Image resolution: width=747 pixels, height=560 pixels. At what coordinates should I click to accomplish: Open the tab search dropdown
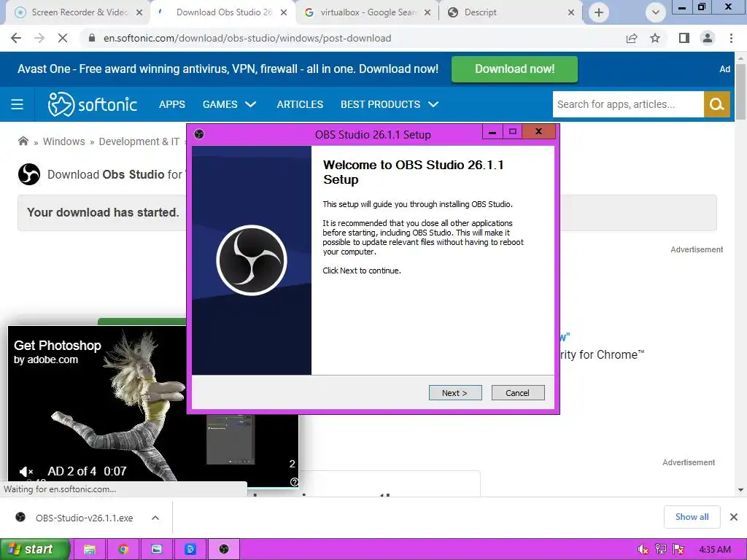pyautogui.click(x=656, y=12)
